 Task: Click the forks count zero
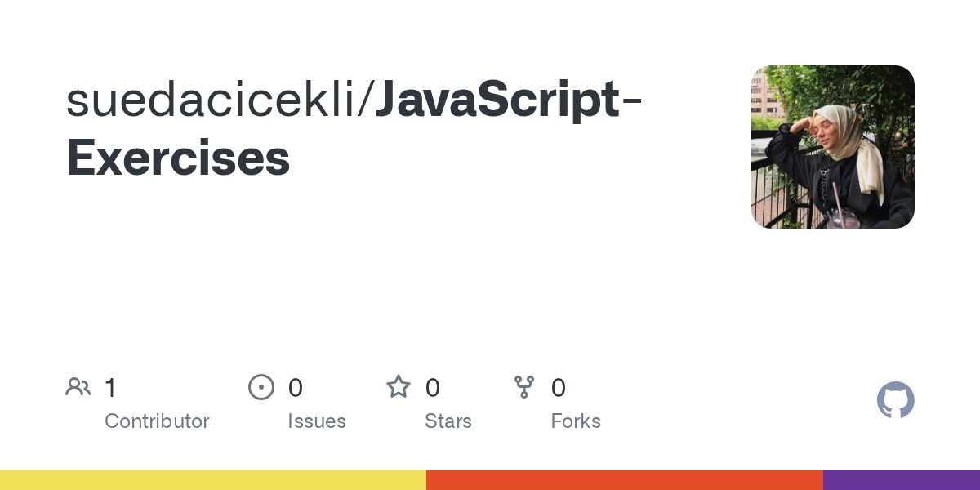click(559, 388)
